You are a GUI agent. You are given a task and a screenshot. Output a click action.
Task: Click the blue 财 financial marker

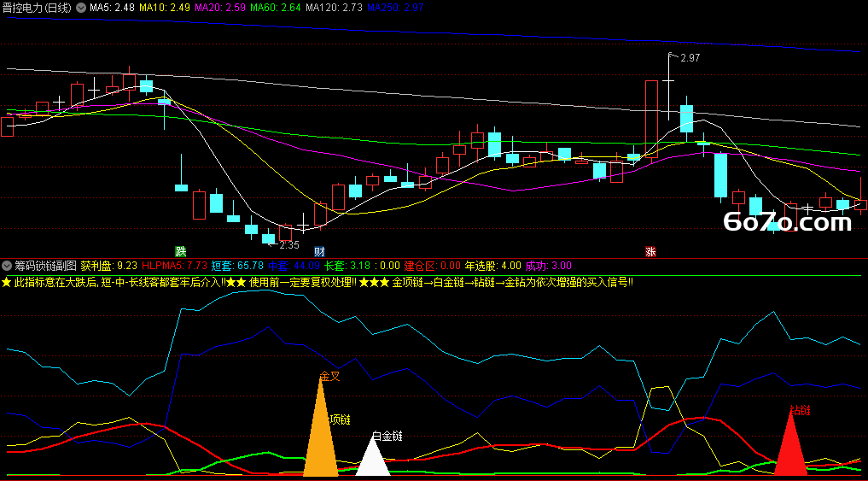[319, 251]
